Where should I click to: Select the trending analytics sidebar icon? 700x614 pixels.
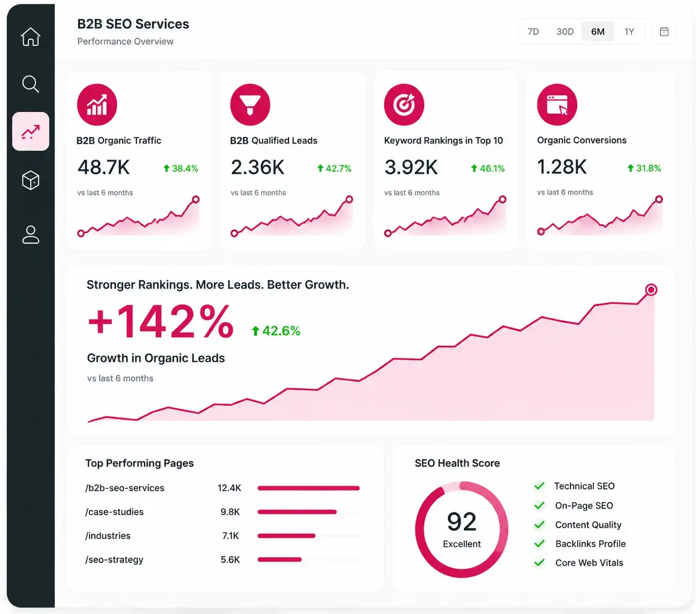(x=30, y=131)
